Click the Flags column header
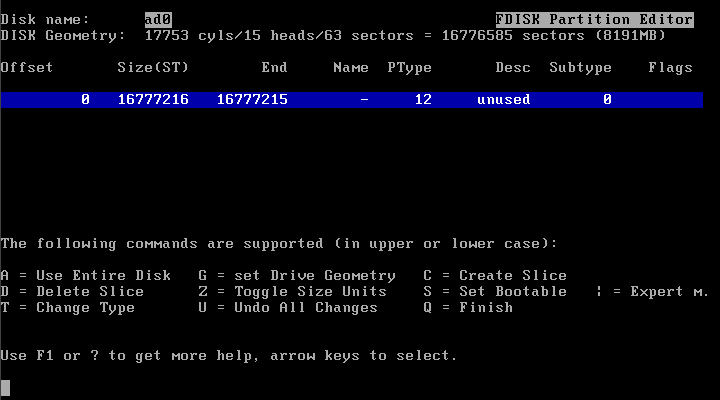The height and width of the screenshot is (400, 720). [670, 68]
